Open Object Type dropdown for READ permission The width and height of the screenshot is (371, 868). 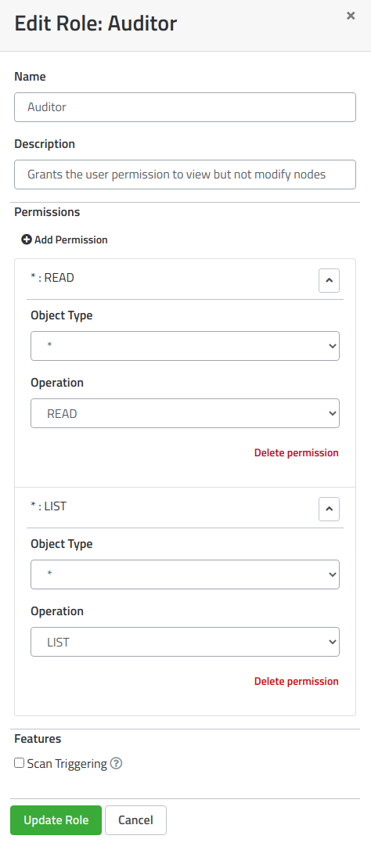(185, 346)
